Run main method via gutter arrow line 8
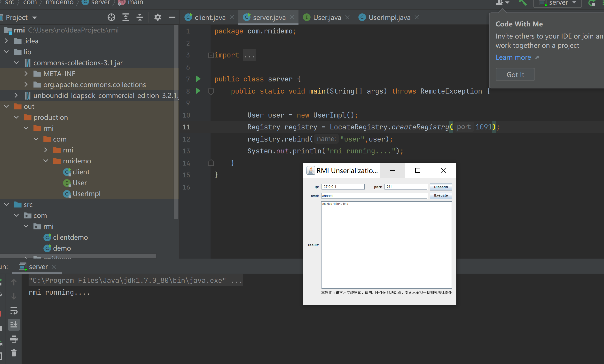 (x=198, y=91)
